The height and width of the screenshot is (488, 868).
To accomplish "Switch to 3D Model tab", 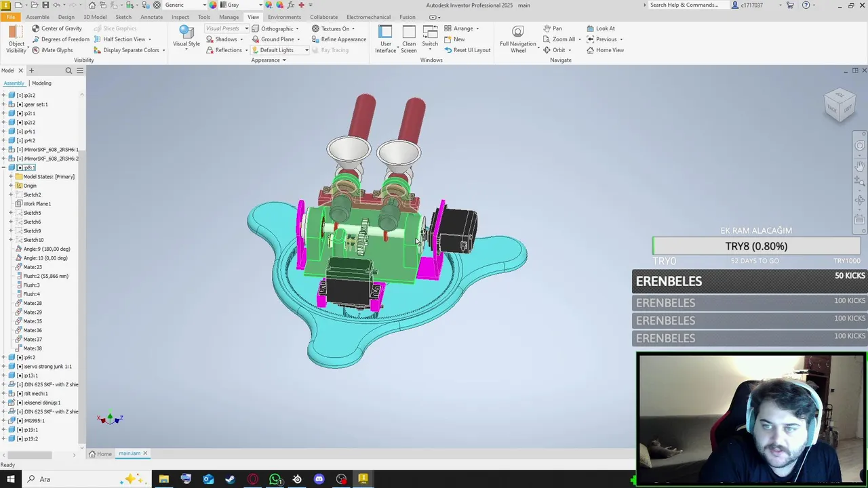I will [x=95, y=17].
